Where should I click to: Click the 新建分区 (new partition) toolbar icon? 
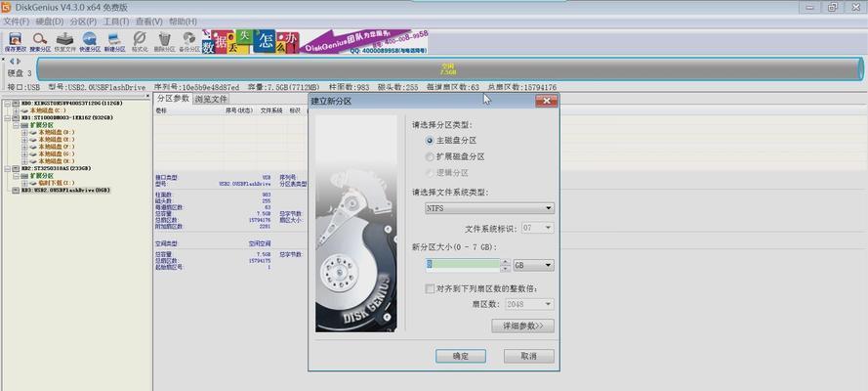pyautogui.click(x=114, y=42)
